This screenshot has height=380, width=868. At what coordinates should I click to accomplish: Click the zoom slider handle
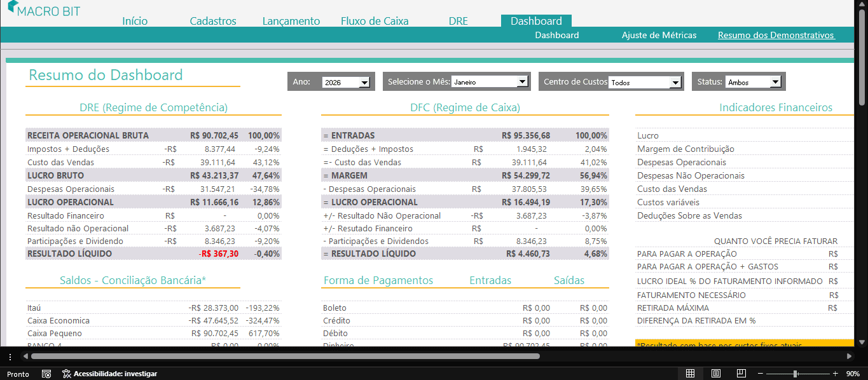coord(795,374)
